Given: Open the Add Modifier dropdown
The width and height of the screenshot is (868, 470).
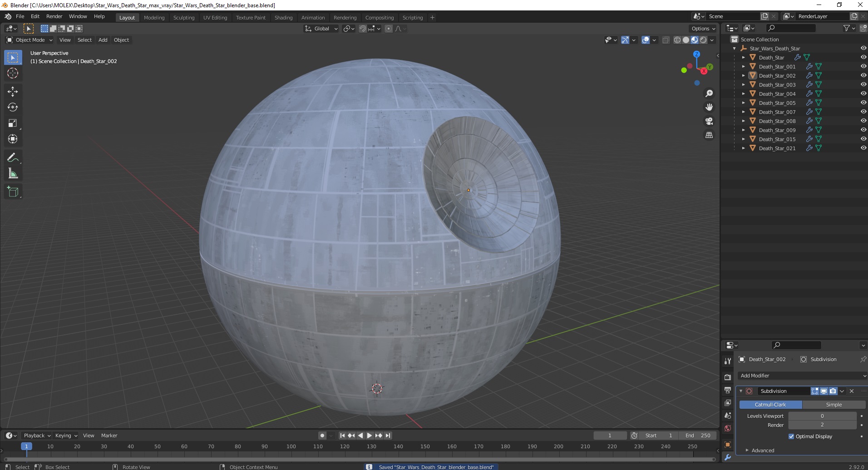Looking at the screenshot, I should coord(802,376).
